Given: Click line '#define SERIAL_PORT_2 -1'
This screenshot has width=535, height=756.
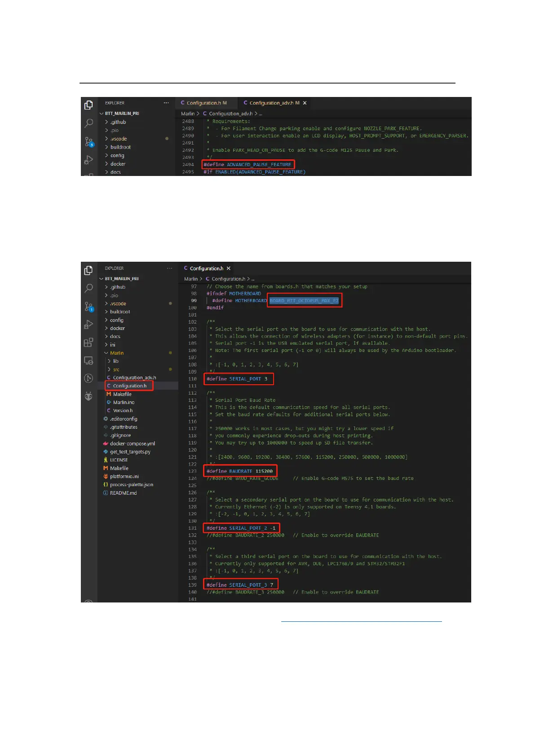Looking at the screenshot, I should [241, 528].
